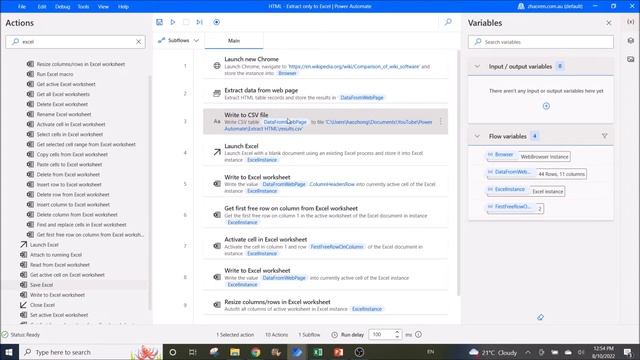
Task: Select Delete Excel worksheet action
Action: (62, 104)
